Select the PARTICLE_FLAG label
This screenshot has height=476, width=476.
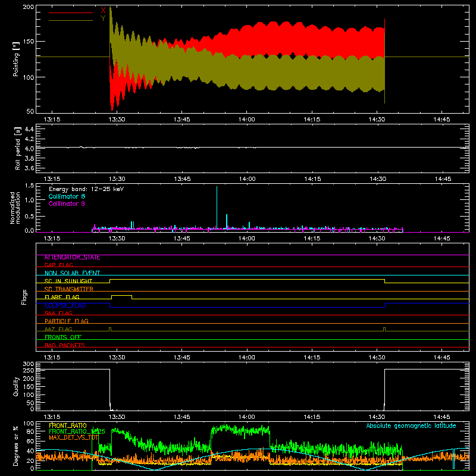pyautogui.click(x=67, y=321)
